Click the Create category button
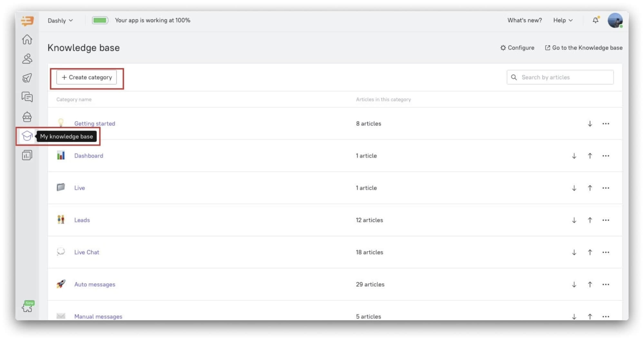Image resolution: width=644 pixels, height=340 pixels. point(87,77)
